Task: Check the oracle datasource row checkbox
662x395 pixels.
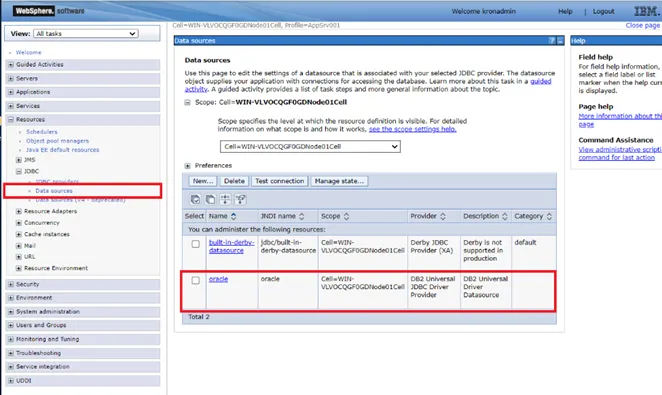Action: (195, 280)
